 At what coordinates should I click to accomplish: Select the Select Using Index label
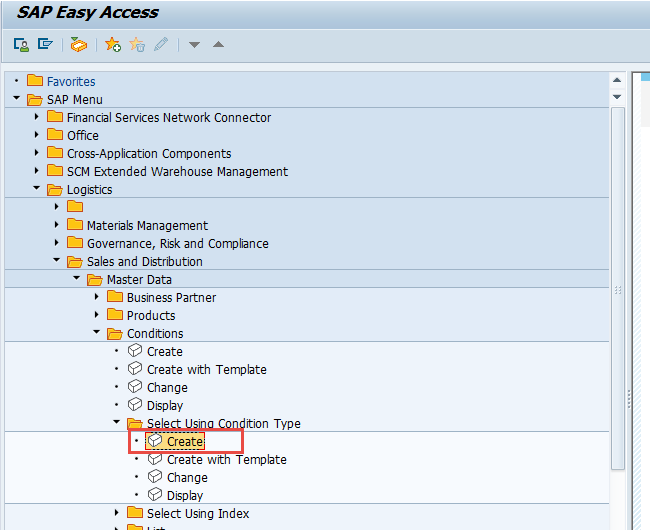[198, 514]
